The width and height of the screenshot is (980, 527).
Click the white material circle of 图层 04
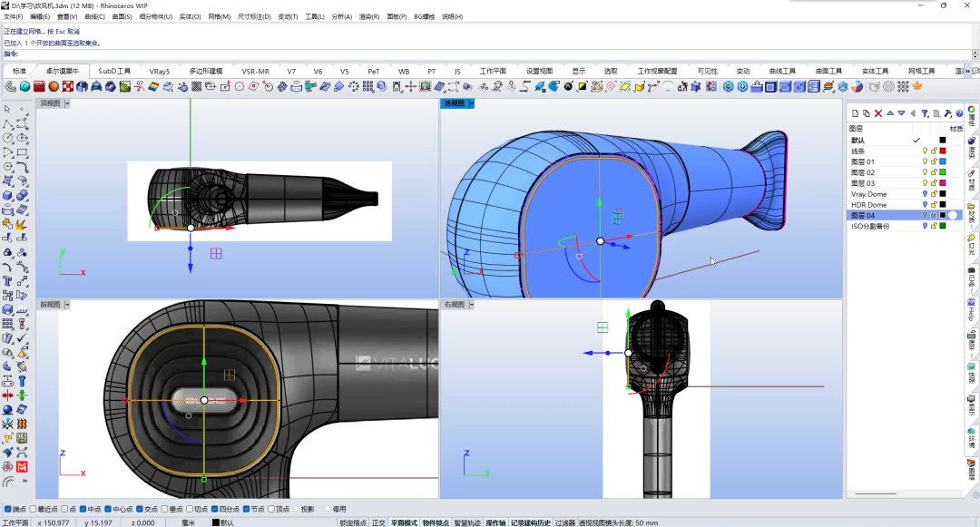pyautogui.click(x=953, y=215)
